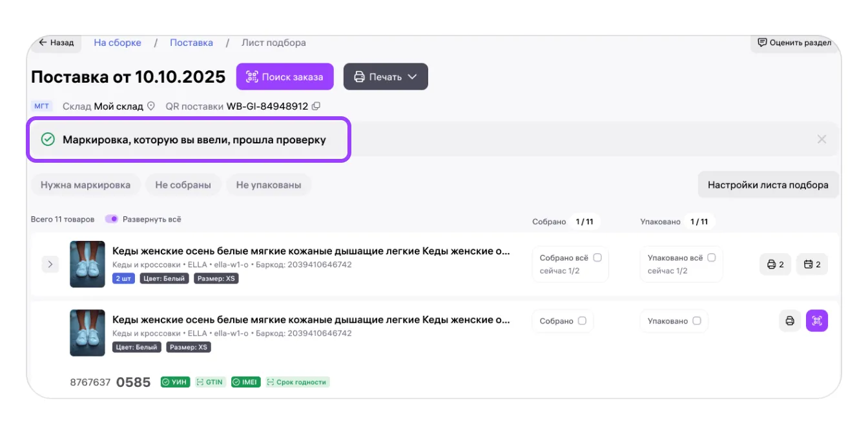
Task: Open the На сборке breadcrumb link
Action: (118, 43)
